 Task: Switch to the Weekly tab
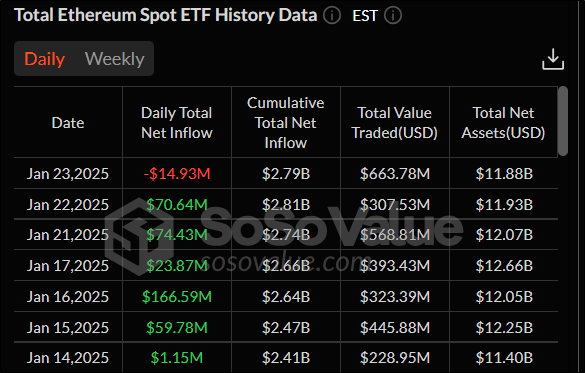[115, 59]
